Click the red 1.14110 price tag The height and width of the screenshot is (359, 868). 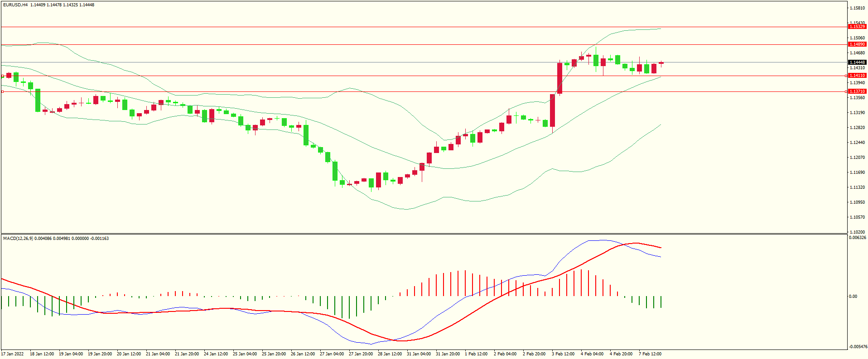click(x=857, y=76)
